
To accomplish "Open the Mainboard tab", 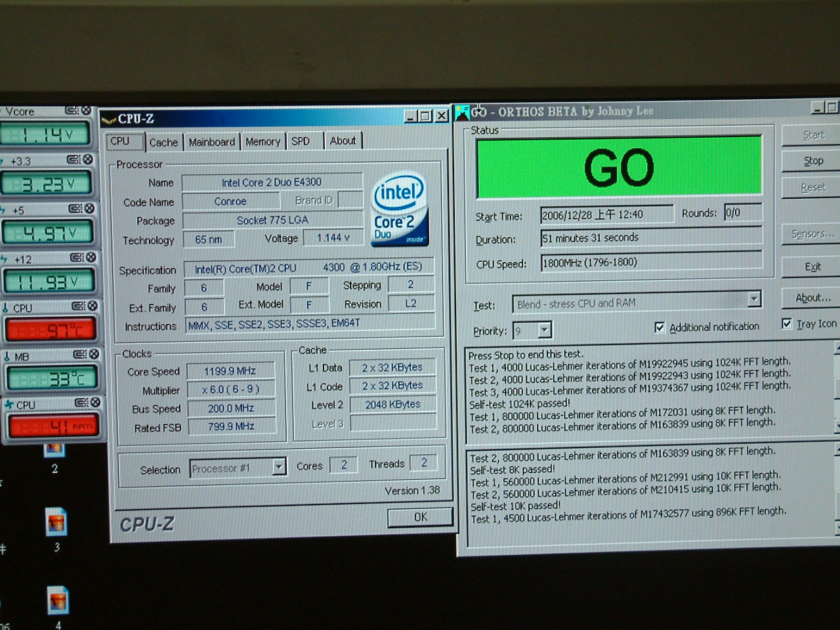I will click(x=211, y=142).
